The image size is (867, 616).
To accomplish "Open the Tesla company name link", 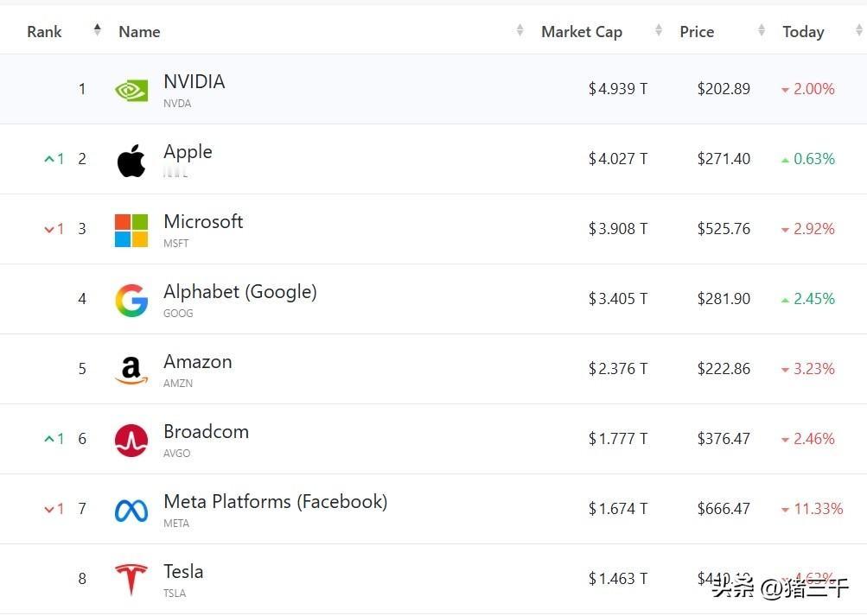I will tap(183, 572).
